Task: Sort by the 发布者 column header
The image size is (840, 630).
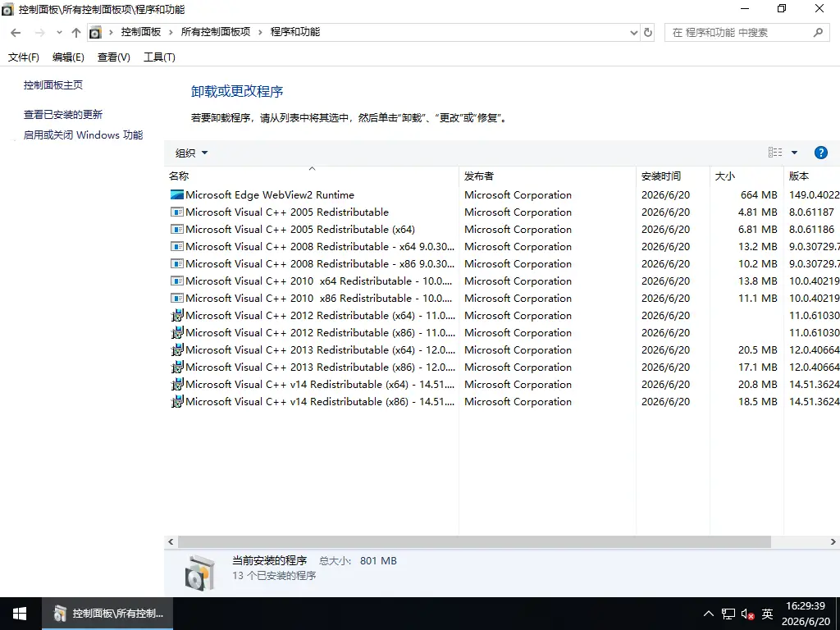Action: (547, 176)
